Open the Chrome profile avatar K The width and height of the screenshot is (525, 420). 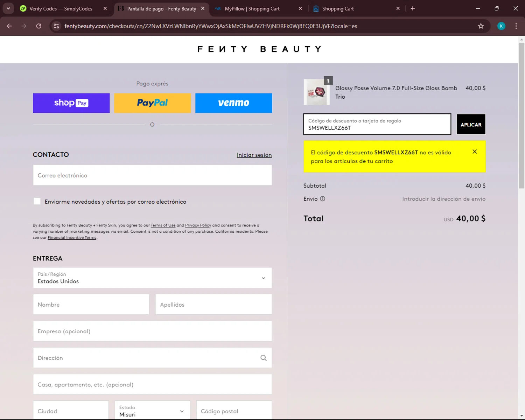click(501, 26)
